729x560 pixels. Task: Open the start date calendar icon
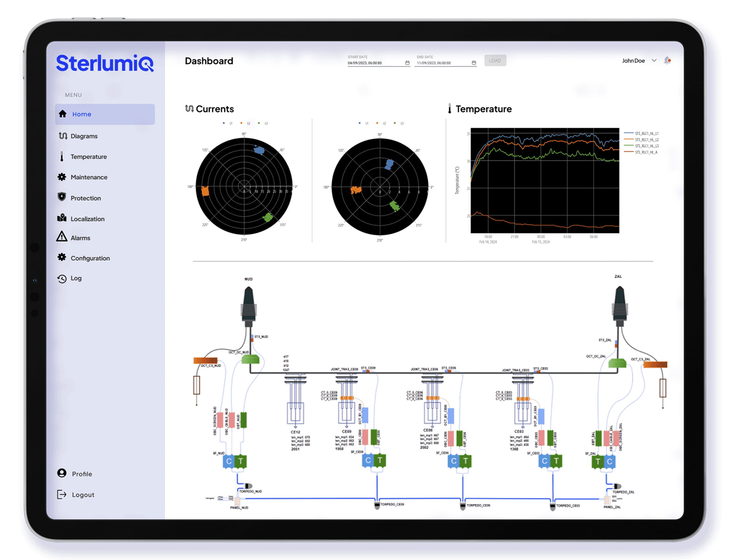coord(407,63)
